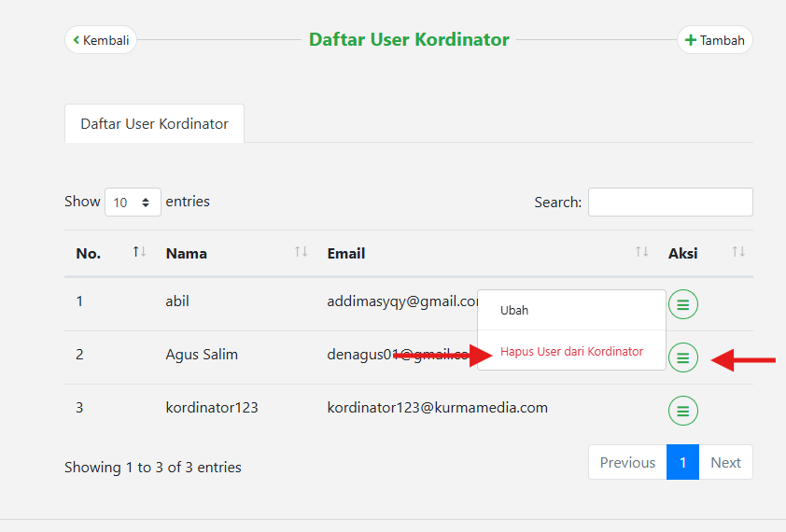Screen dimensions: 786x532
Task: Add a new user with Tambah
Action: point(714,40)
